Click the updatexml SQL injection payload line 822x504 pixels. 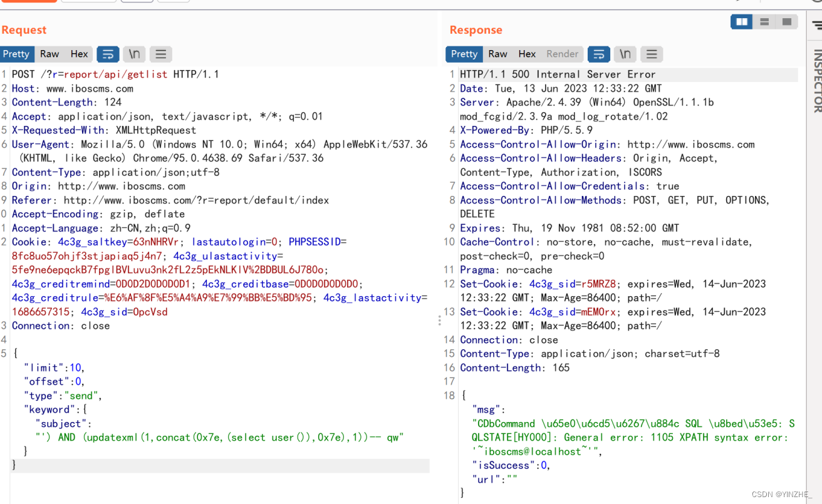pos(219,438)
